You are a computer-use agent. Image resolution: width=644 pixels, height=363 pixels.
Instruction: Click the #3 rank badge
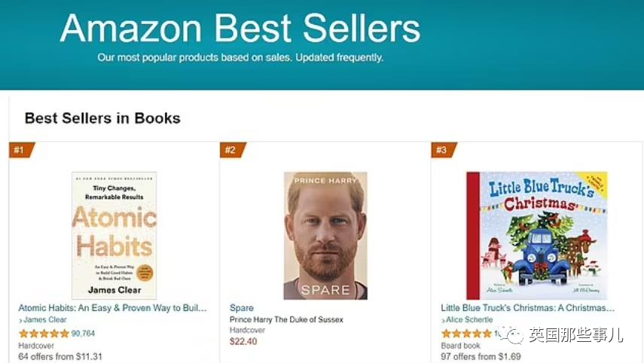pyautogui.click(x=444, y=150)
